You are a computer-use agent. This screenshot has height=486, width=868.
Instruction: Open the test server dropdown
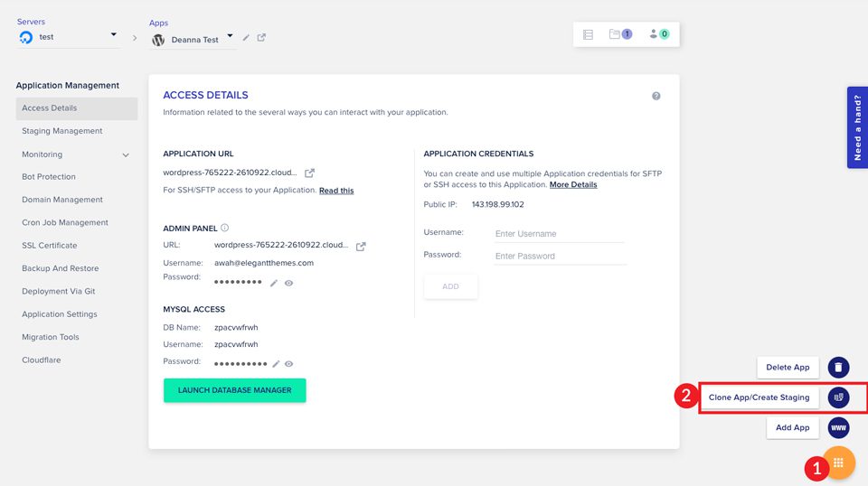[114, 36]
